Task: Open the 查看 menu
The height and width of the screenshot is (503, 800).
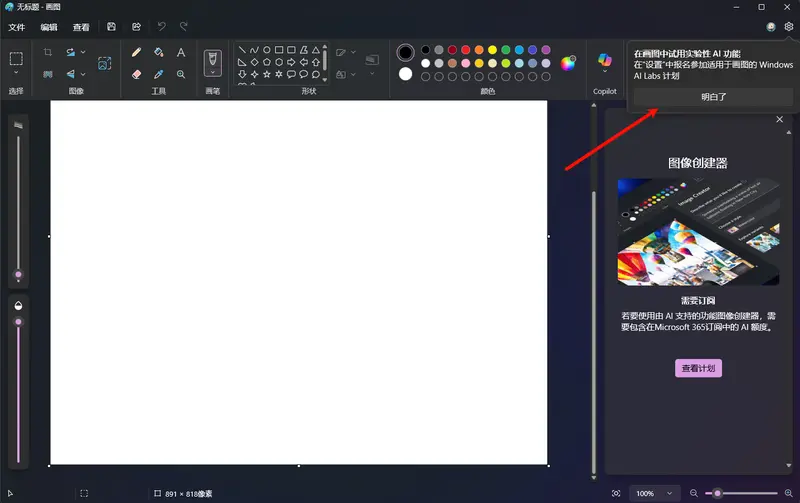Action: pos(81,27)
